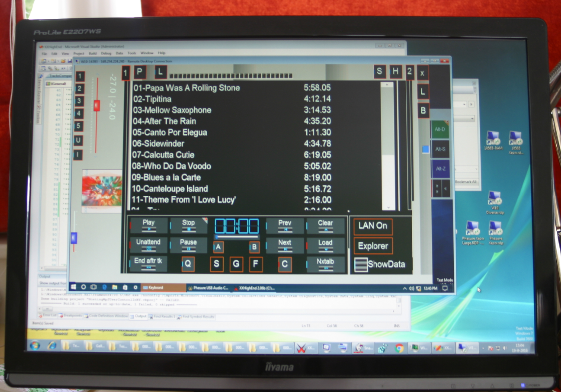
Task: Open the W10 Diverse.rdp desktop shortcut
Action: coord(495,203)
